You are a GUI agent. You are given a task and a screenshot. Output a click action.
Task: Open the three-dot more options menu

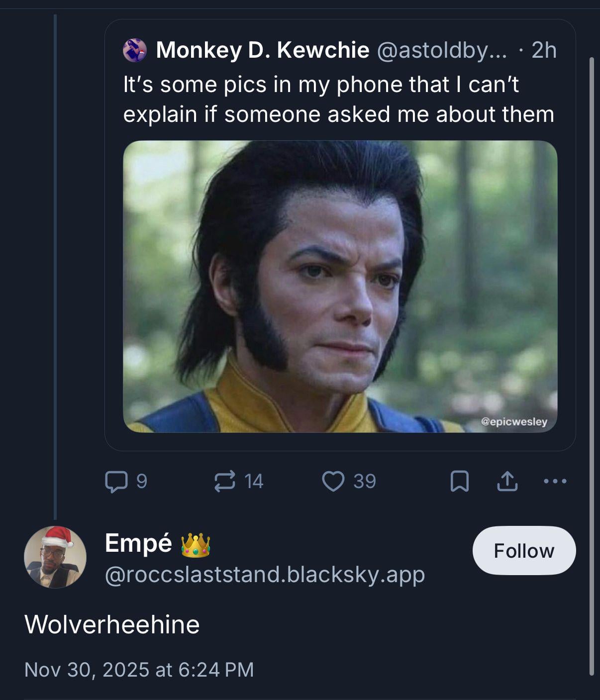[x=555, y=481]
